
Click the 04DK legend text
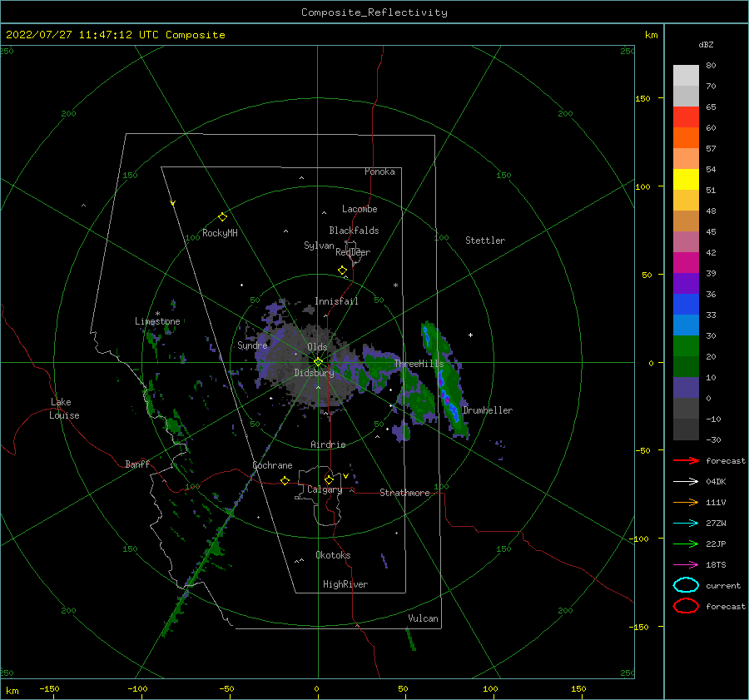point(716,481)
